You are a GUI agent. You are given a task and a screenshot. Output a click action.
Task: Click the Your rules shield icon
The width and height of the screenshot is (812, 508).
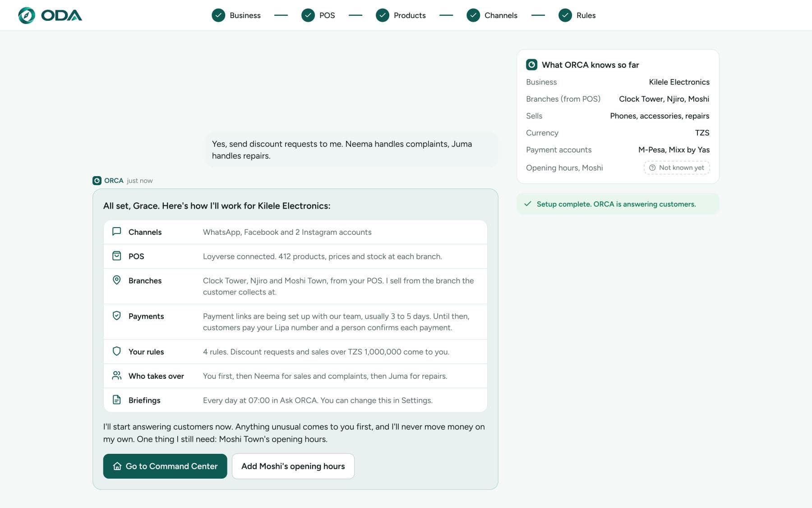pyautogui.click(x=117, y=351)
